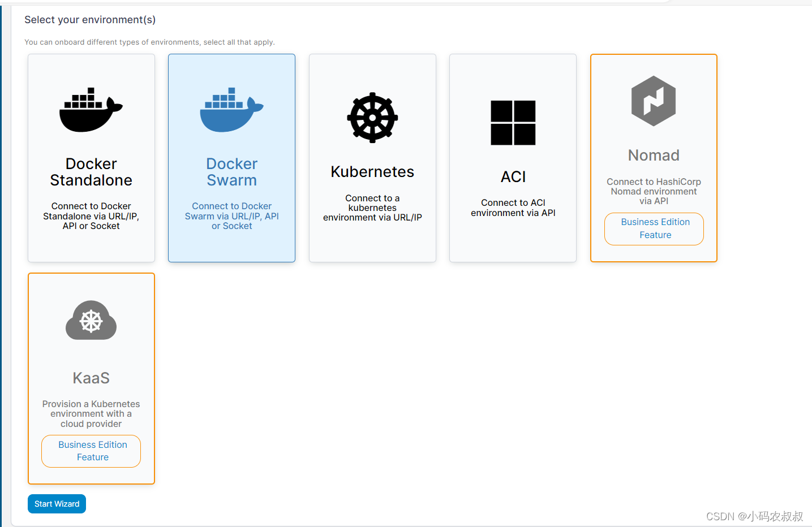Select the Kubernetes card title
Screen dimensions: 812x527
point(372,172)
